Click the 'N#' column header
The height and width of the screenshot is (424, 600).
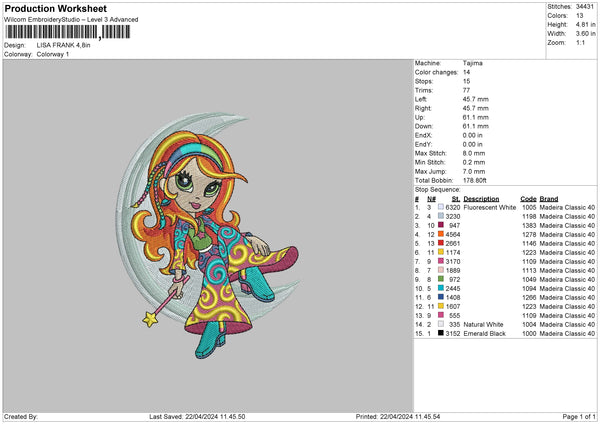431,199
